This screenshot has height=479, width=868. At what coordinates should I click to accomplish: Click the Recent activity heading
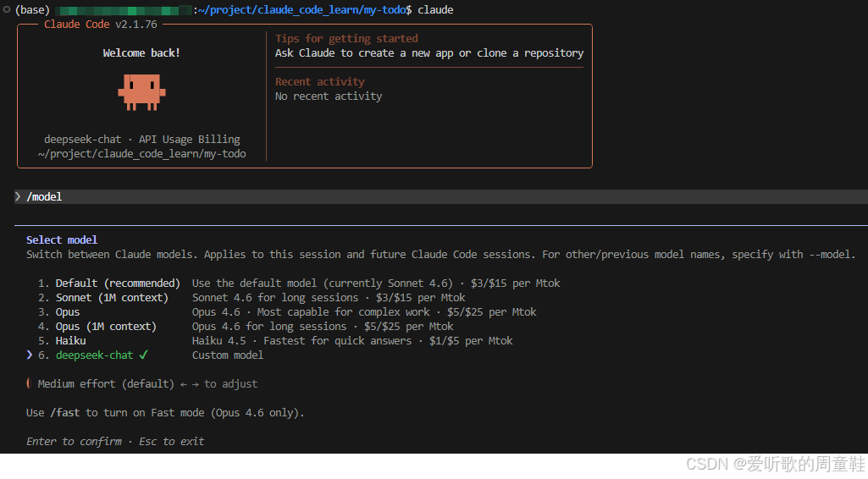[320, 82]
